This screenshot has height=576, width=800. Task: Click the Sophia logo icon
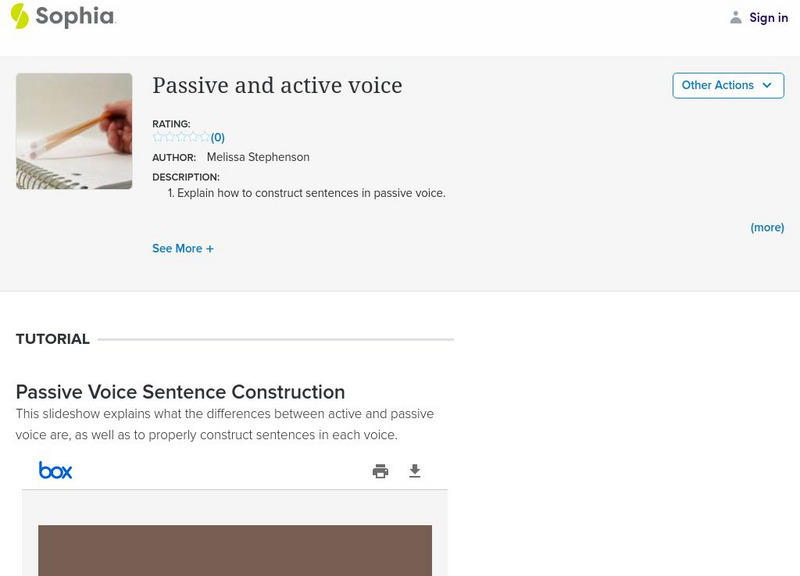19,16
